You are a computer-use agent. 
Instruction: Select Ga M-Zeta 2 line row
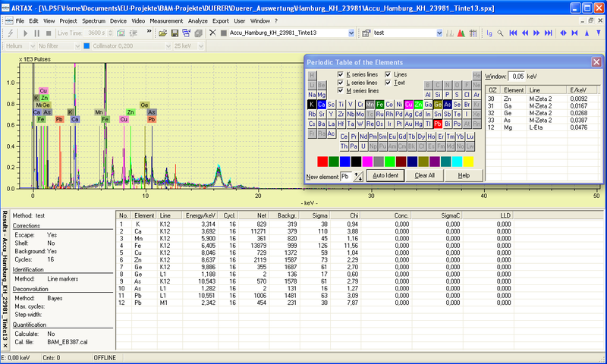(542, 106)
